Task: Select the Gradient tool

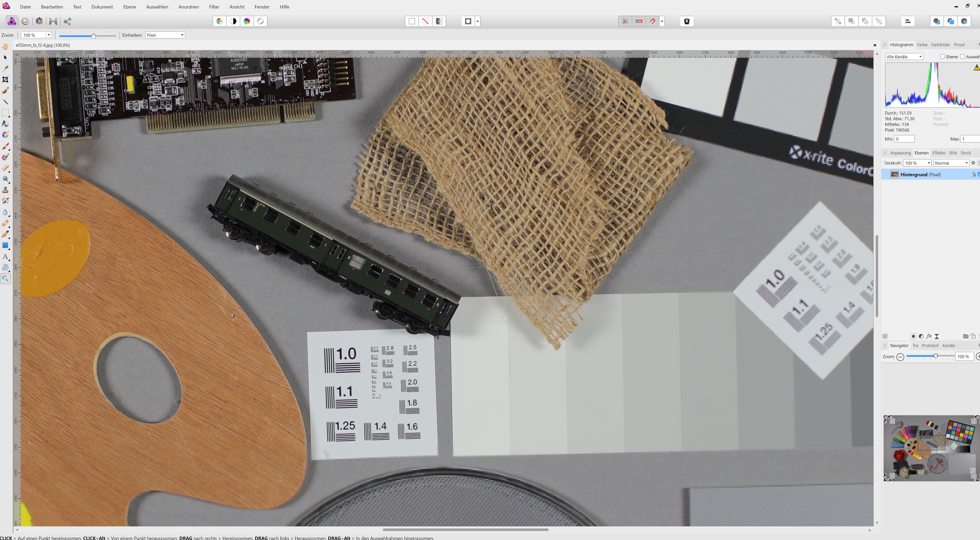Action: [x=5, y=135]
